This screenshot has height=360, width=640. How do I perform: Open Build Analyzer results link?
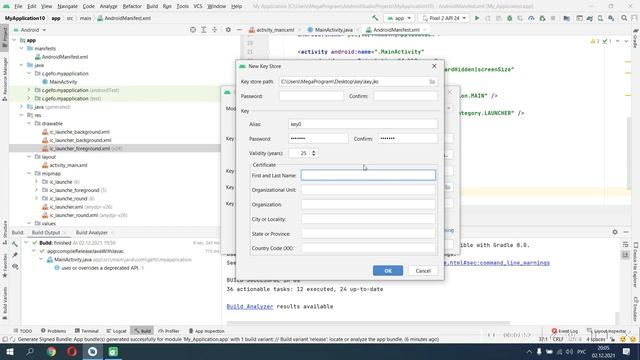(250, 306)
